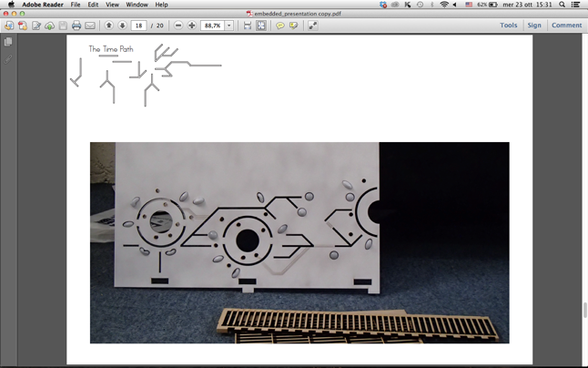The height and width of the screenshot is (368, 588).
Task: Zoom out with the minus button
Action: (178, 26)
